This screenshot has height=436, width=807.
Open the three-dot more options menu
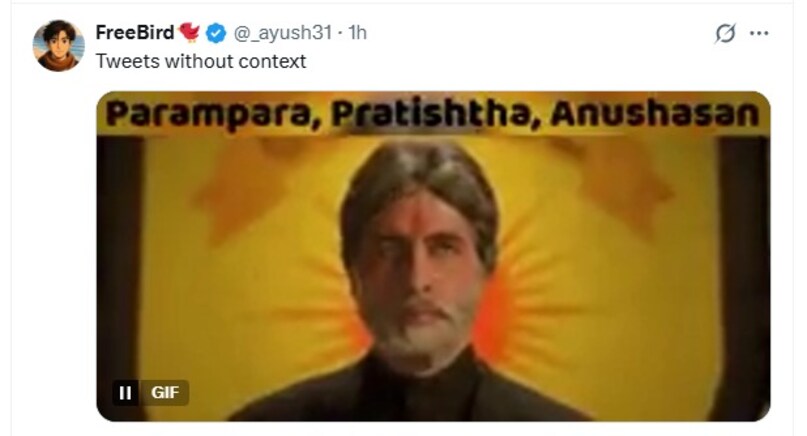pos(759,33)
